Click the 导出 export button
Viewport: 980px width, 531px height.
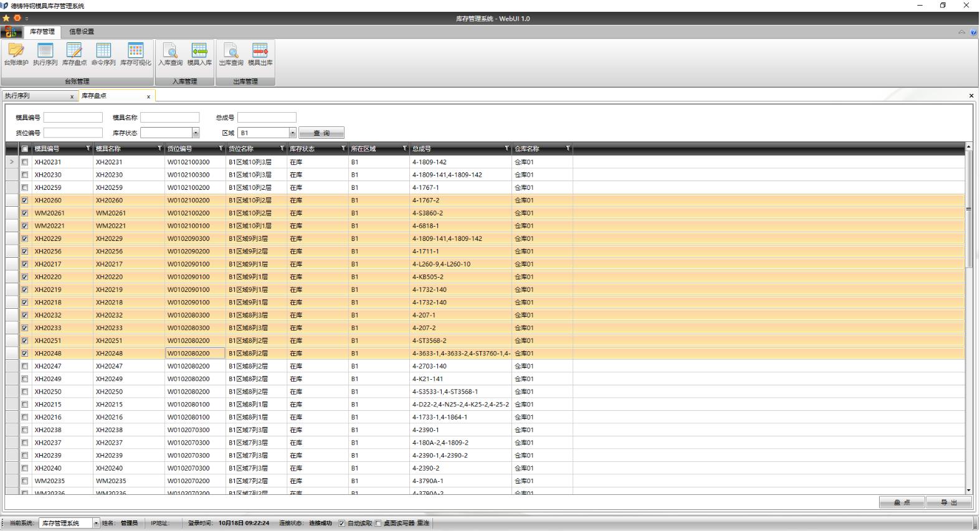coord(948,502)
